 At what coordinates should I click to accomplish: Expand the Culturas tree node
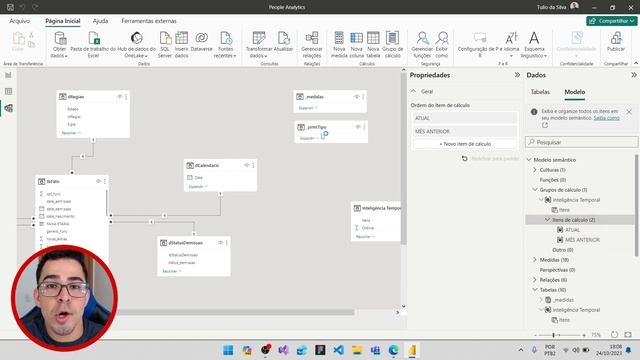(535, 169)
